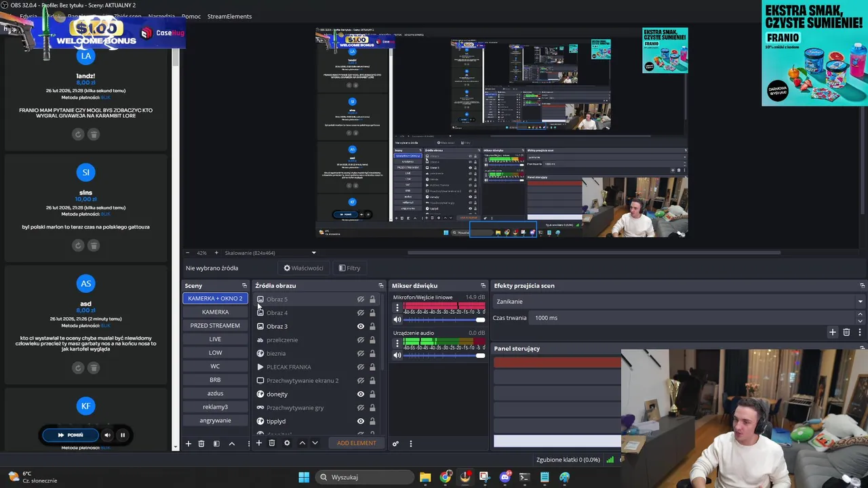The image size is (868, 488).
Task: Add a new scene with the plus icon
Action: [189, 443]
